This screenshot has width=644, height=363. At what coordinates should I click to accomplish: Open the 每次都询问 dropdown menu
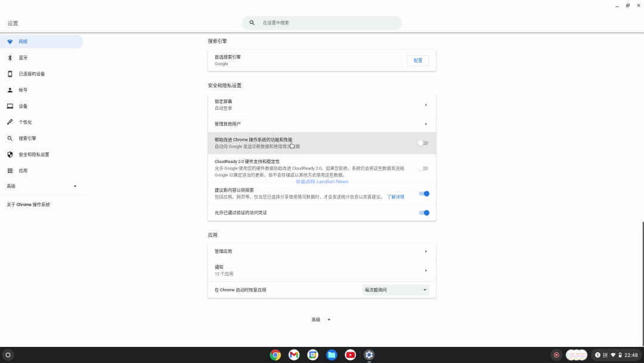[395, 290]
